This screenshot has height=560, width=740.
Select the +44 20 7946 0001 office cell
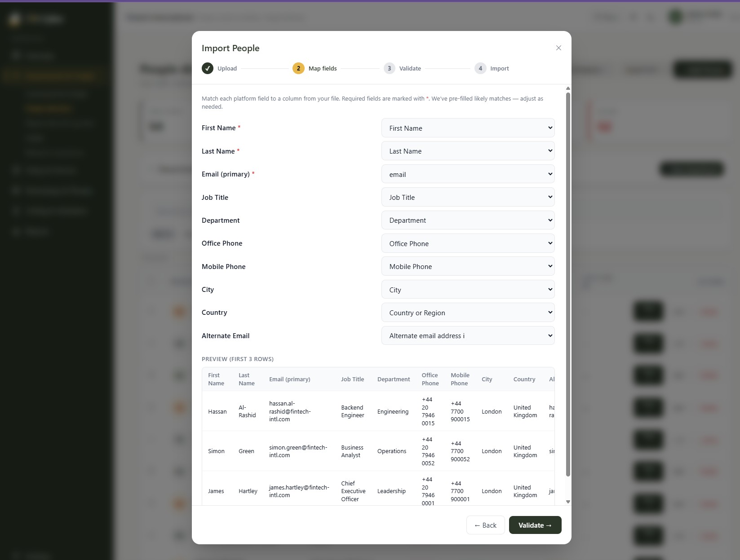(x=428, y=491)
